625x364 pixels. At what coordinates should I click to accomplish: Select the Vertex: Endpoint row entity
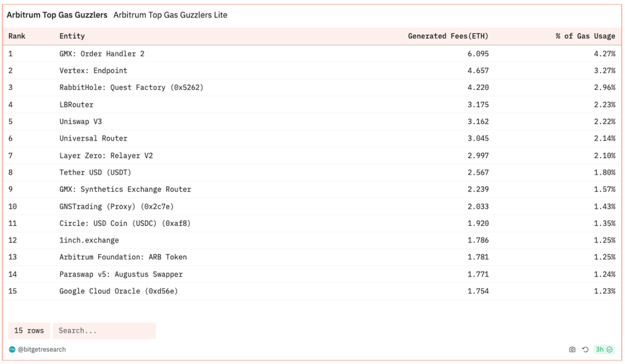pyautogui.click(x=93, y=71)
